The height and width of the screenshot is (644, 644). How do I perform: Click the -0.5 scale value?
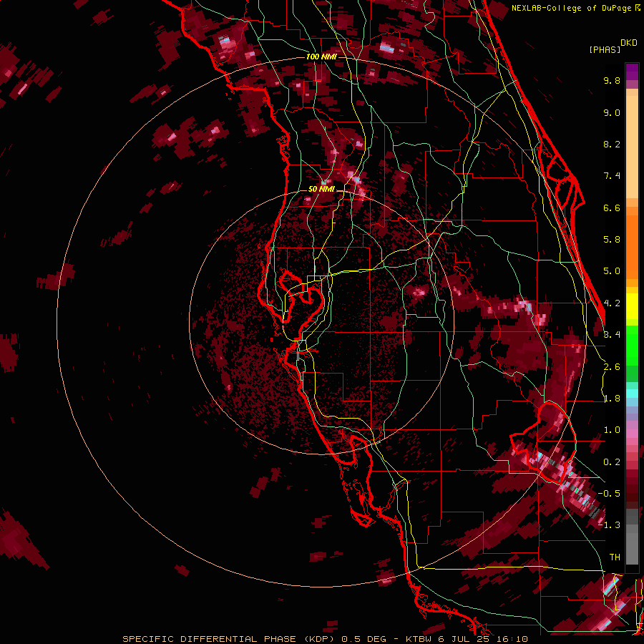coord(609,494)
